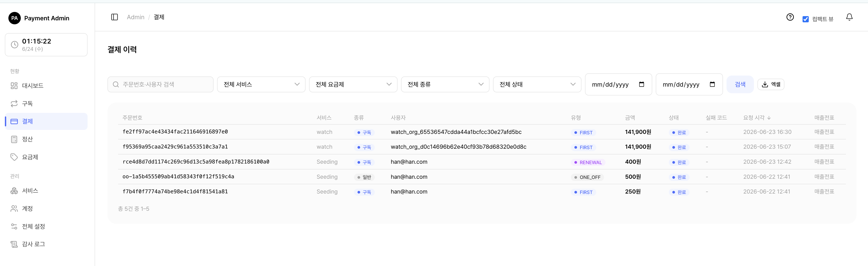
Task: Click the 400원 amount cell
Action: point(633,162)
